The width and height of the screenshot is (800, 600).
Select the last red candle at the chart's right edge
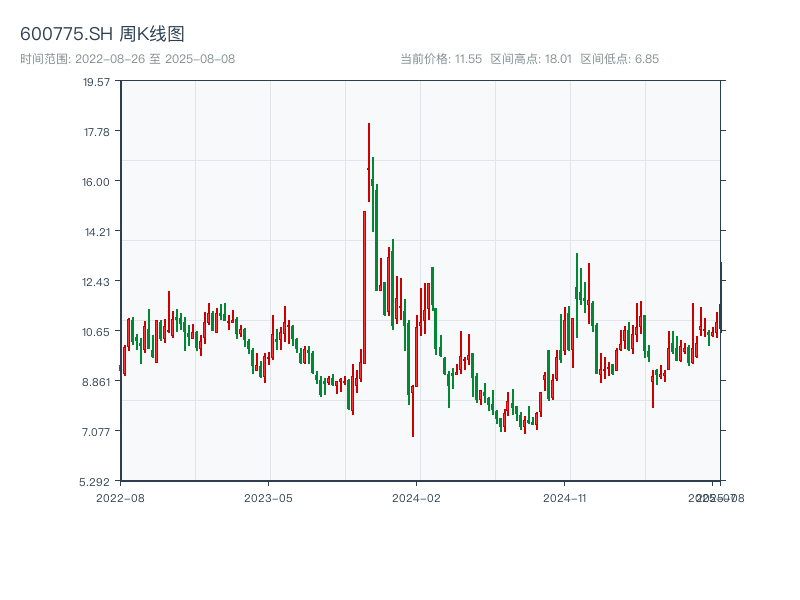(x=721, y=296)
